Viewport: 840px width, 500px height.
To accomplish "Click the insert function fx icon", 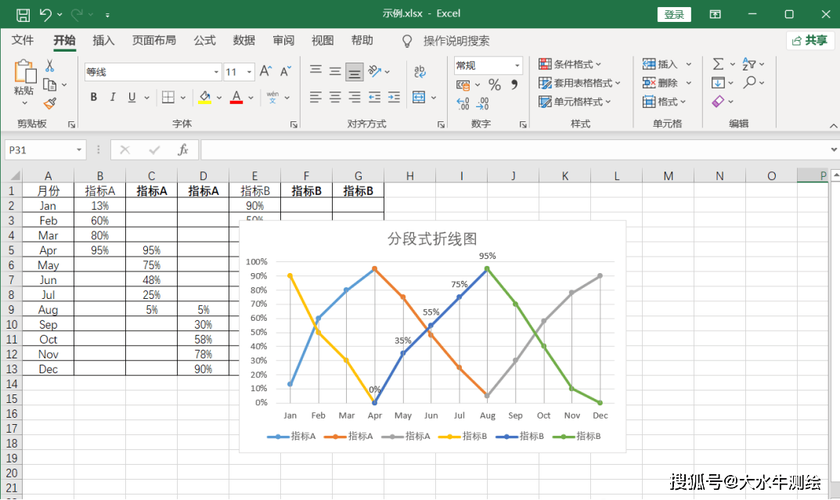I will click(183, 150).
